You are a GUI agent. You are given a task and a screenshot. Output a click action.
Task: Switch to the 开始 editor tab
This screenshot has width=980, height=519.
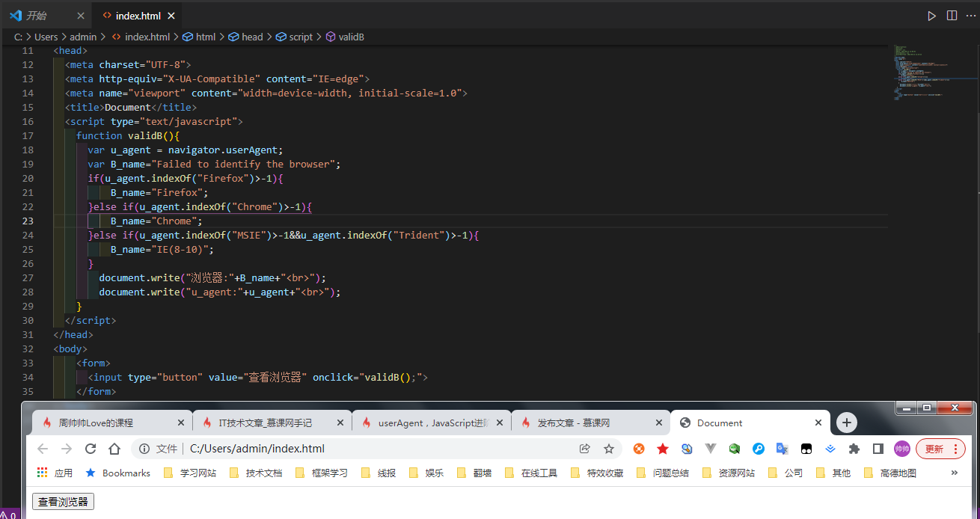click(46, 16)
